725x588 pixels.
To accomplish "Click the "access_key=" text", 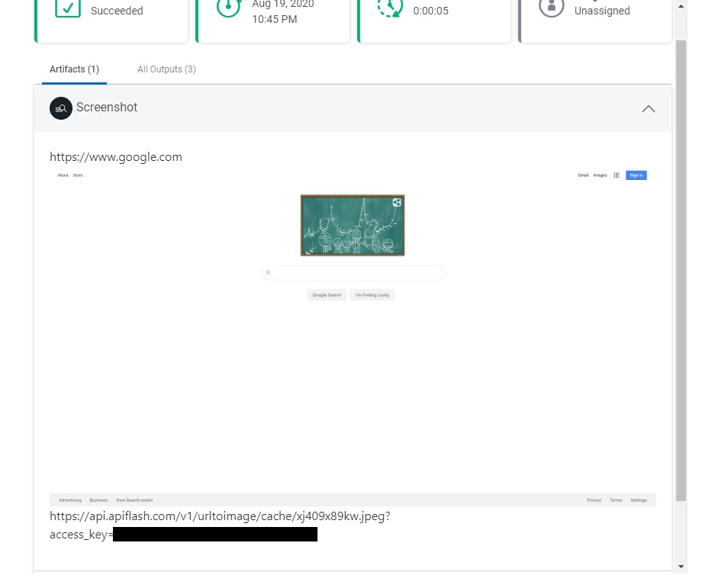I will pyautogui.click(x=82, y=535).
